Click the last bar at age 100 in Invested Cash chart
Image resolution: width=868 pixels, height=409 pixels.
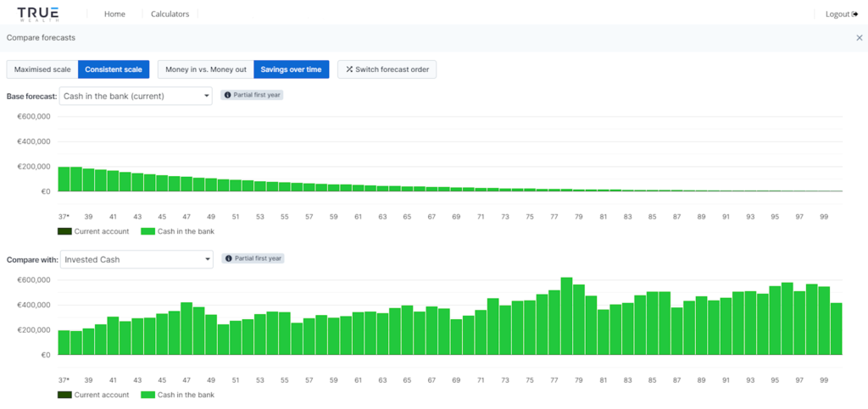(x=836, y=329)
